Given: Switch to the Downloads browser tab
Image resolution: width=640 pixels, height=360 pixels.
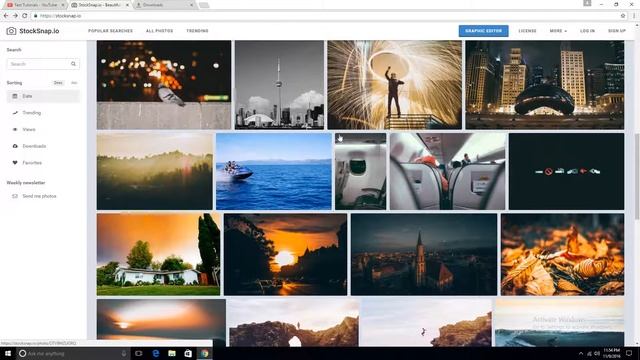Looking at the screenshot, I should tap(164, 5).
